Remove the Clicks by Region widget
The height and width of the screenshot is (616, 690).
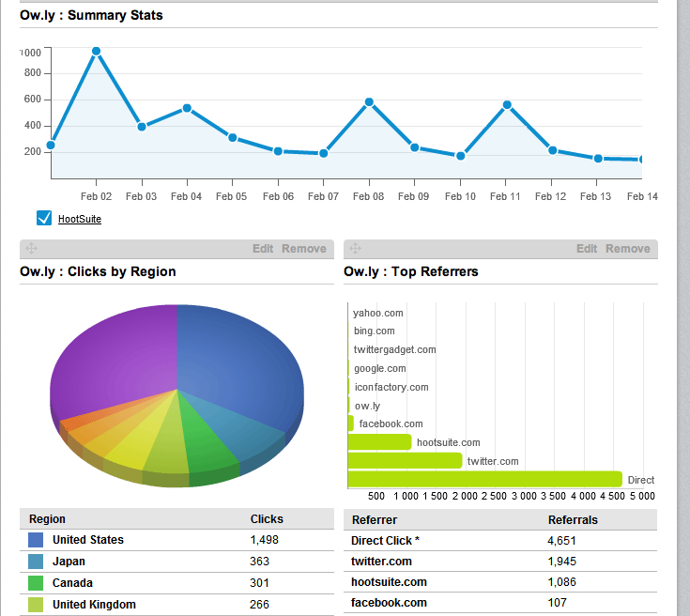pos(304,249)
